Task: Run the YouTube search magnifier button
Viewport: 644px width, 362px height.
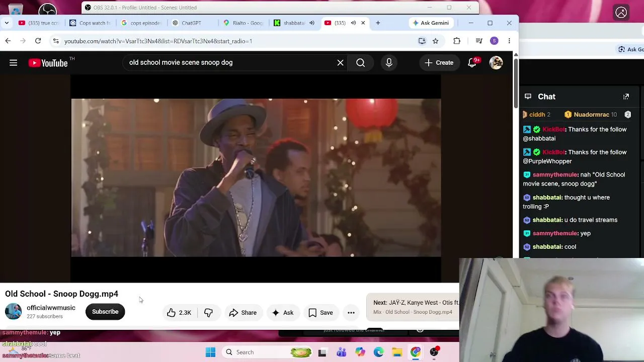Action: [x=361, y=63]
